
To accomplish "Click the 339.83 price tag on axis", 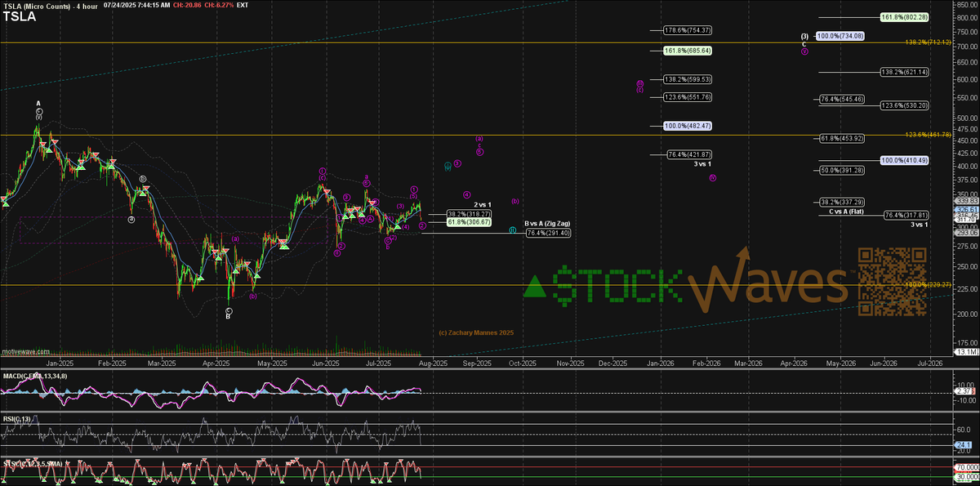I will (965, 201).
